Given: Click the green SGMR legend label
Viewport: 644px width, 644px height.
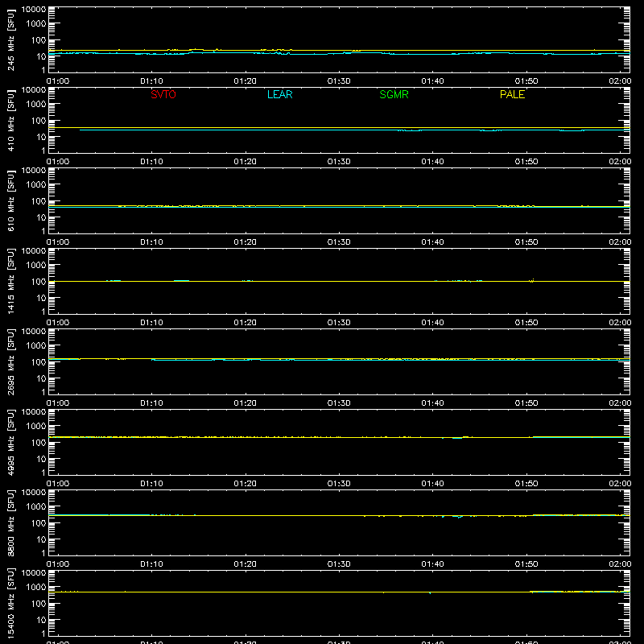Looking at the screenshot, I should (394, 94).
